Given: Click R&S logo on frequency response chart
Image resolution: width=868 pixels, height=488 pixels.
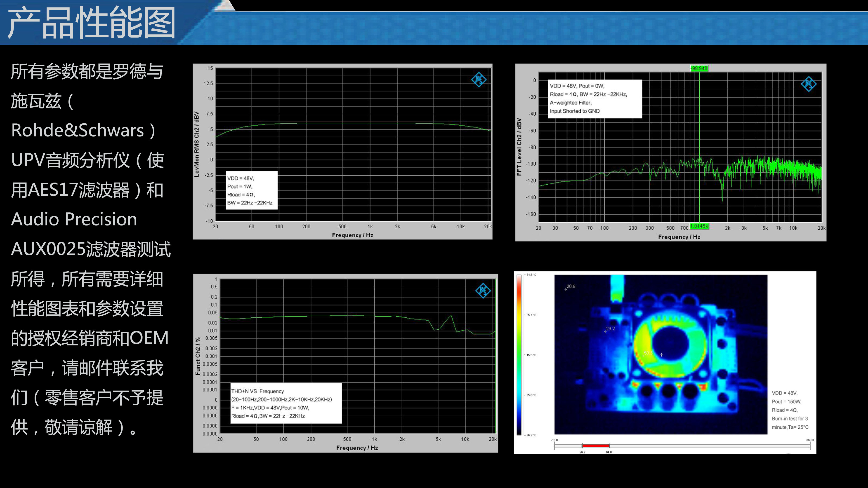Looking at the screenshot, I should pyautogui.click(x=479, y=80).
